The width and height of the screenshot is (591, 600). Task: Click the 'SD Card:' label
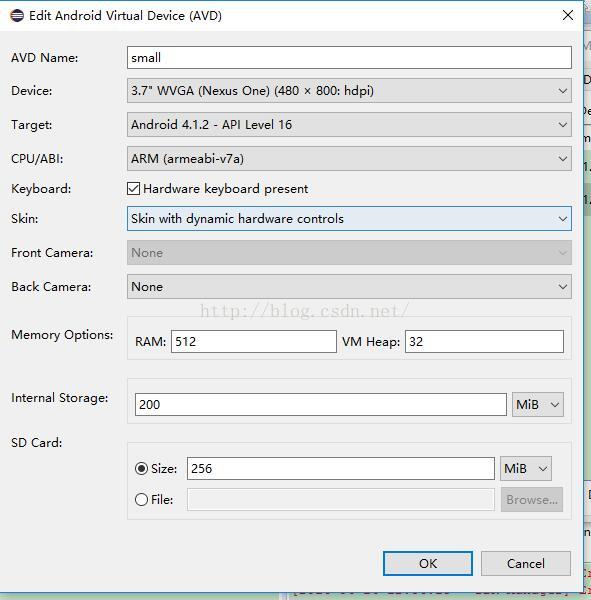[x=37, y=443]
